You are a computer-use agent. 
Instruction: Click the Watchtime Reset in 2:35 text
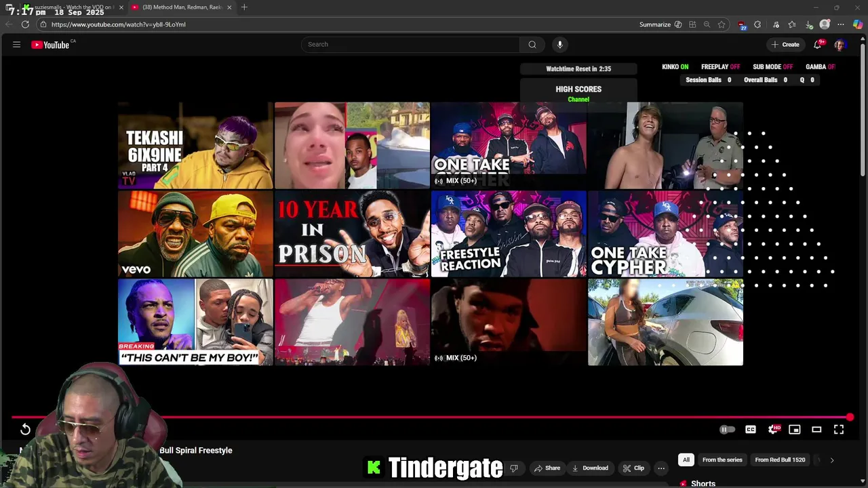pos(578,68)
